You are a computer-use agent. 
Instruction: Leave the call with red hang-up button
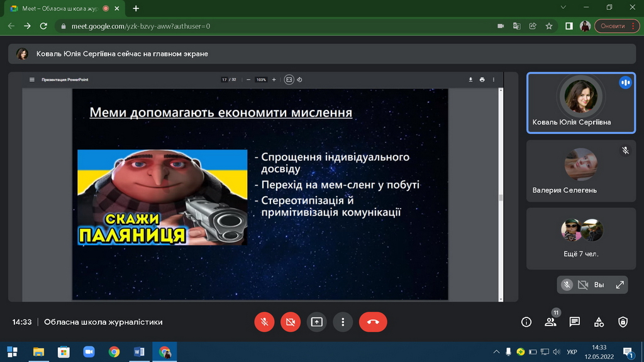coord(373,322)
